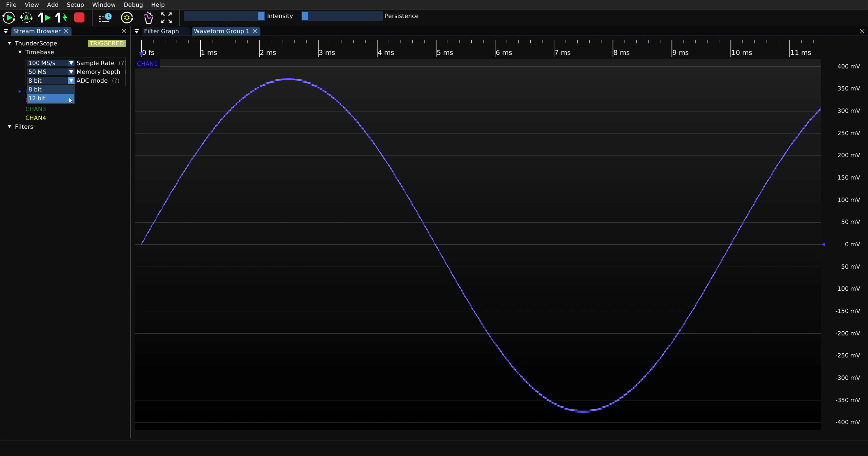Click the Sample Rate help (?) marker

(122, 63)
